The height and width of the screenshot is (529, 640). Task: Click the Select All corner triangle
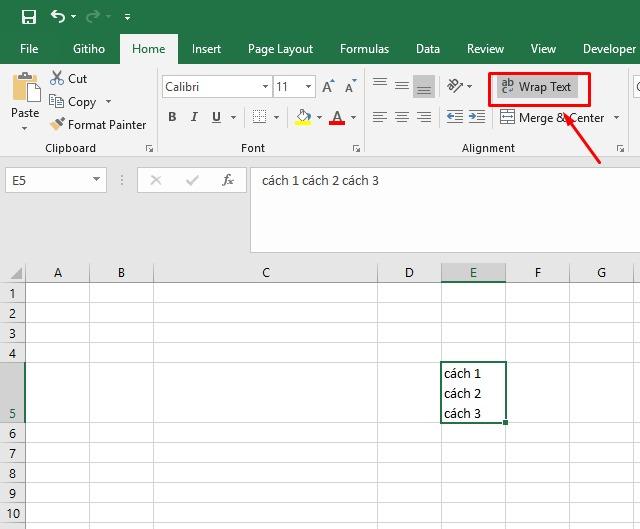click(x=16, y=273)
